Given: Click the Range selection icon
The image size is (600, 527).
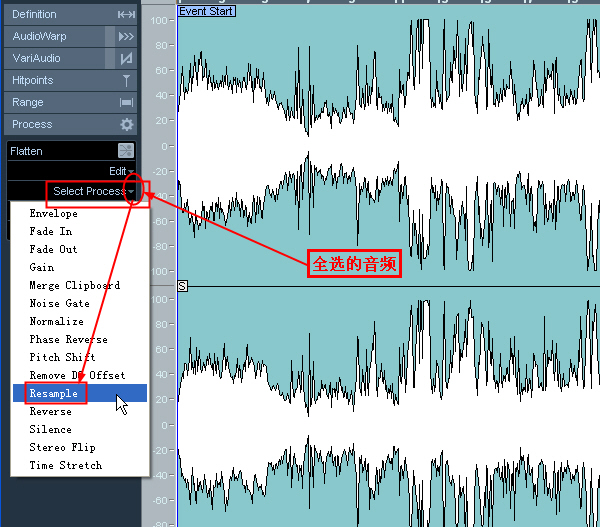Looking at the screenshot, I should pos(126,102).
